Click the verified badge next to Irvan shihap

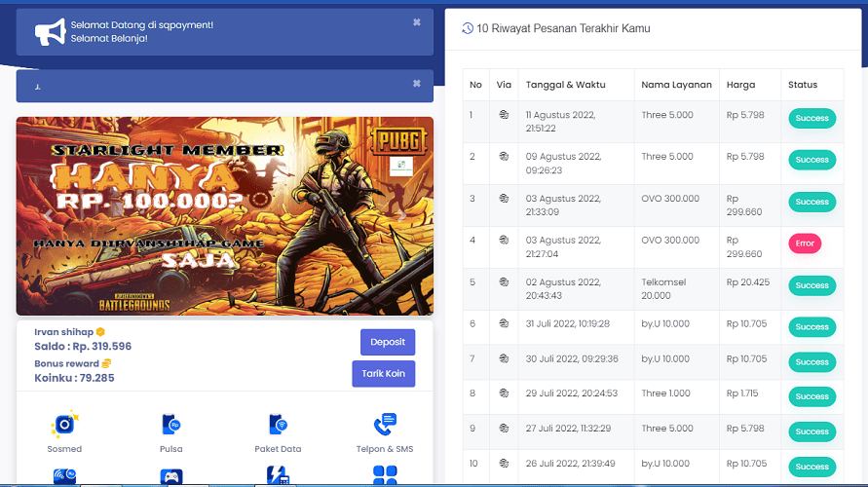[x=100, y=331]
